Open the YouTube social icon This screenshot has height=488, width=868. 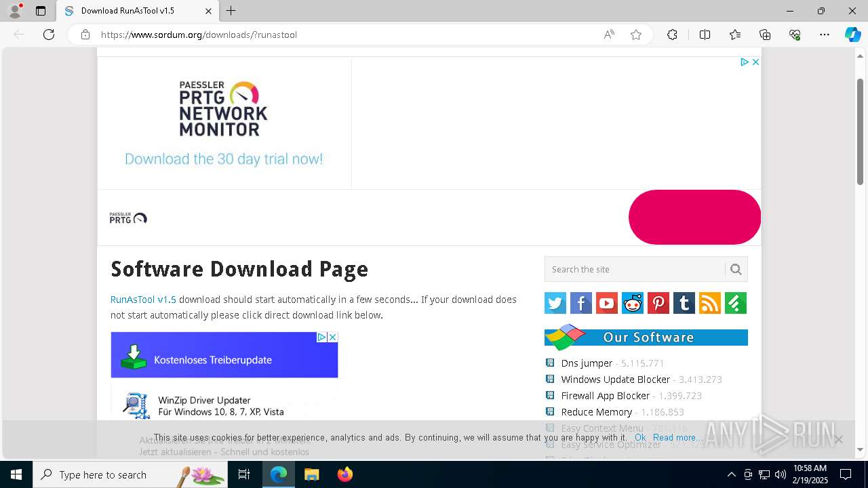coord(607,303)
